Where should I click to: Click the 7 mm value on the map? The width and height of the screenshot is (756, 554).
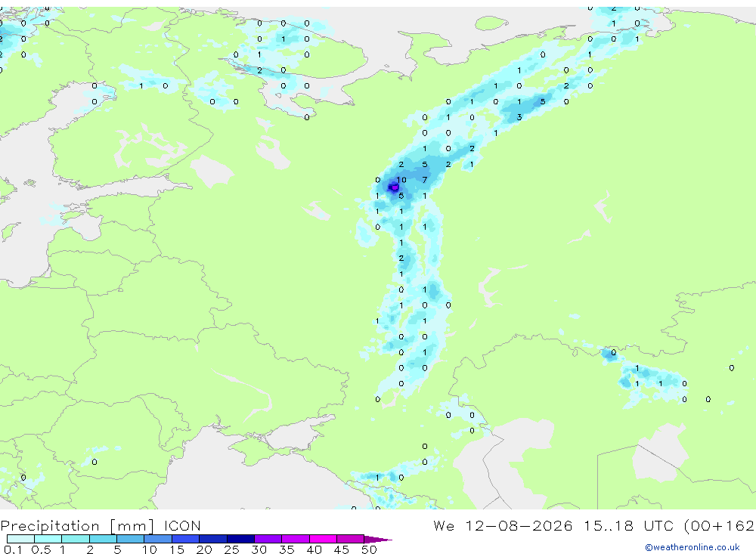pyautogui.click(x=424, y=180)
